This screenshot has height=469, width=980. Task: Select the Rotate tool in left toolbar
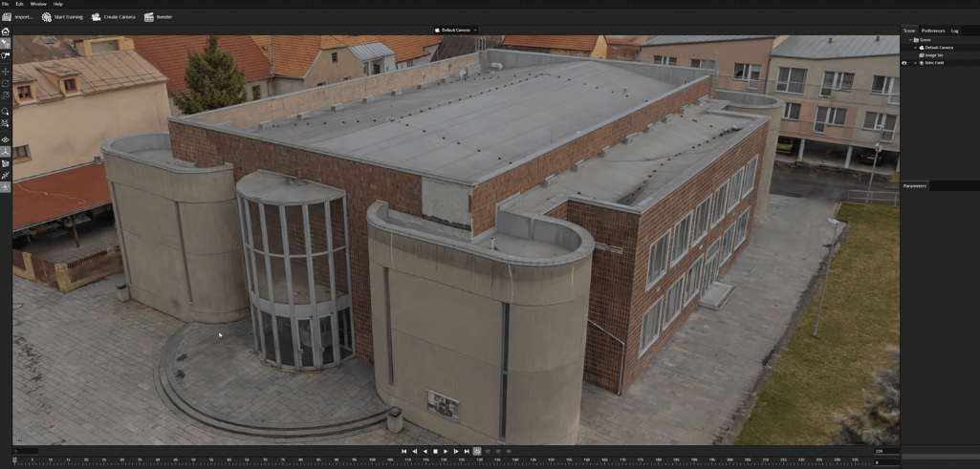(6, 83)
